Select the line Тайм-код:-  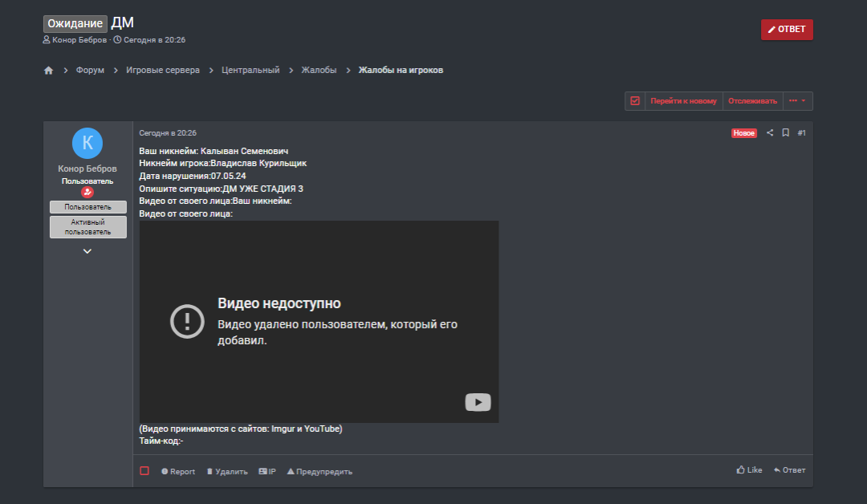pos(161,441)
